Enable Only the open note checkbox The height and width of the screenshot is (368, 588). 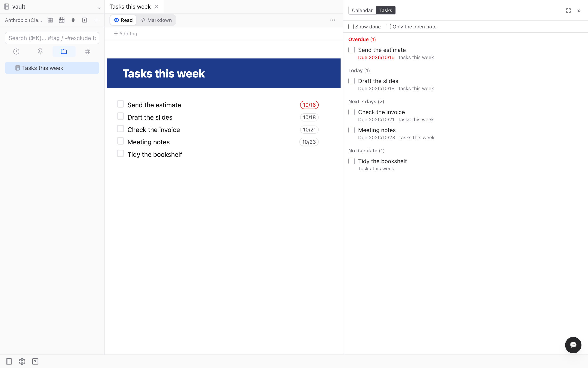pos(388,27)
